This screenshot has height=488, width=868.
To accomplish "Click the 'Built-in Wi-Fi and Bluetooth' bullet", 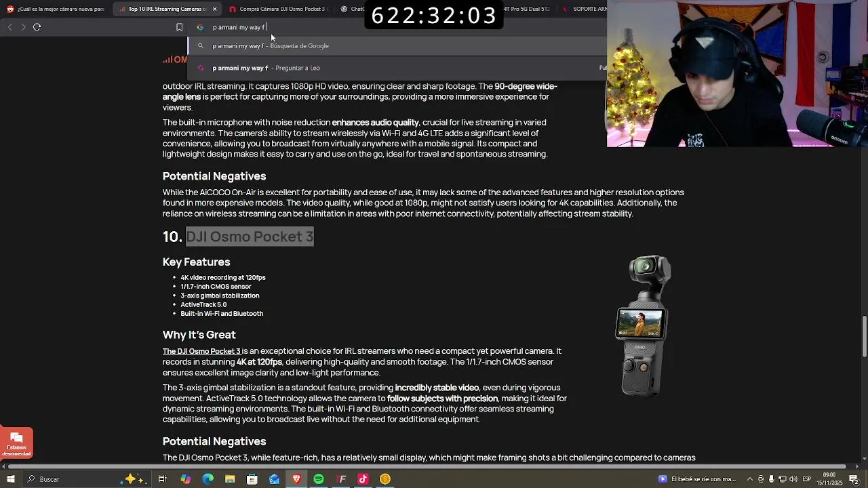I will point(222,314).
